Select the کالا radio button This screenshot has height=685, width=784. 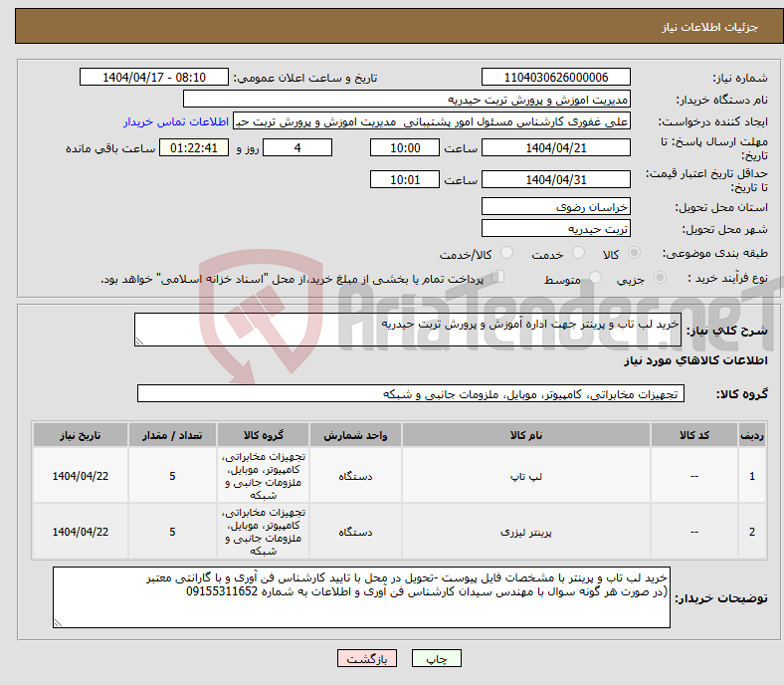click(634, 253)
